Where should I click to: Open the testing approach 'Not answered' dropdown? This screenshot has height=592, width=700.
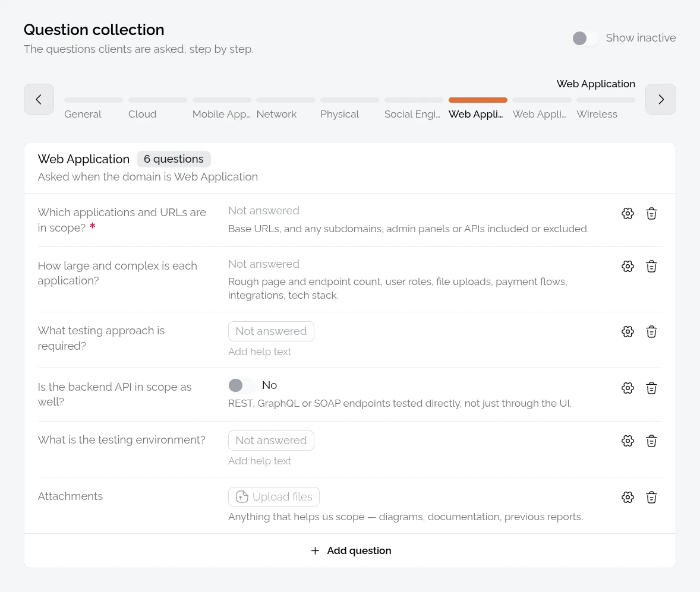tap(271, 331)
